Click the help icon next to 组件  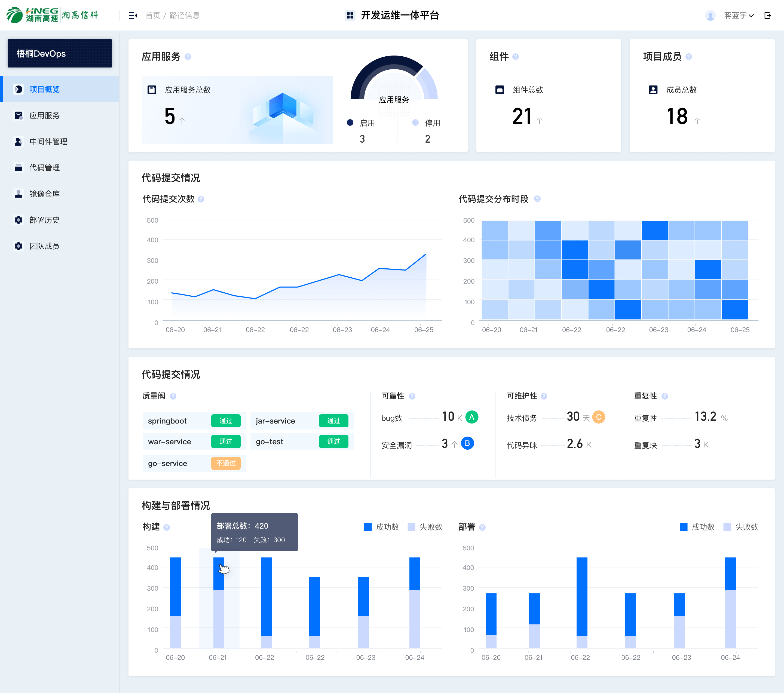pos(516,57)
